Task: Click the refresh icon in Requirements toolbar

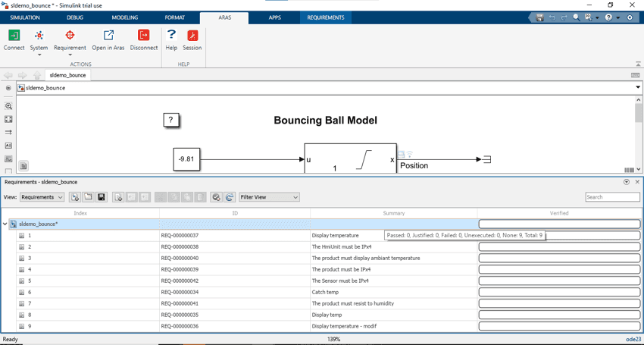Action: coord(230,197)
